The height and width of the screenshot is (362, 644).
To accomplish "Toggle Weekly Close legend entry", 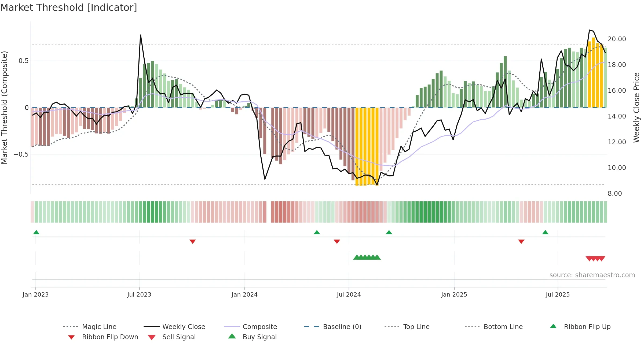I will pyautogui.click(x=174, y=327).
